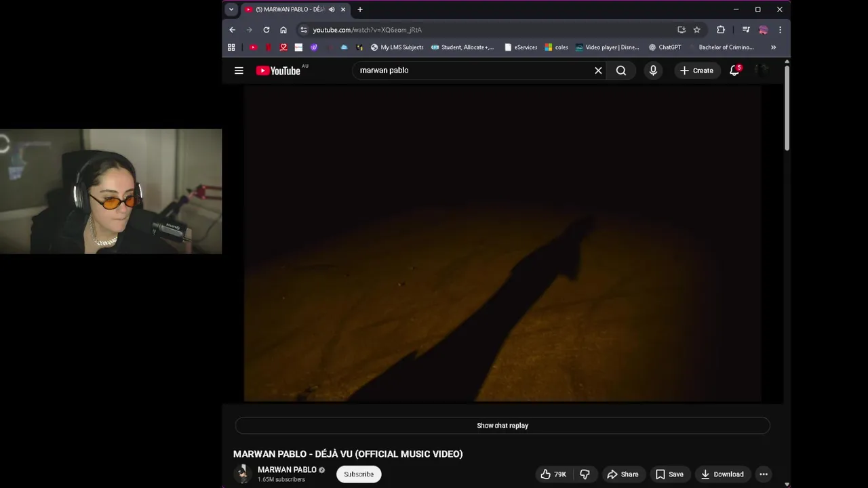Open Chrome three-dot menu
868x488 pixels.
click(780, 30)
